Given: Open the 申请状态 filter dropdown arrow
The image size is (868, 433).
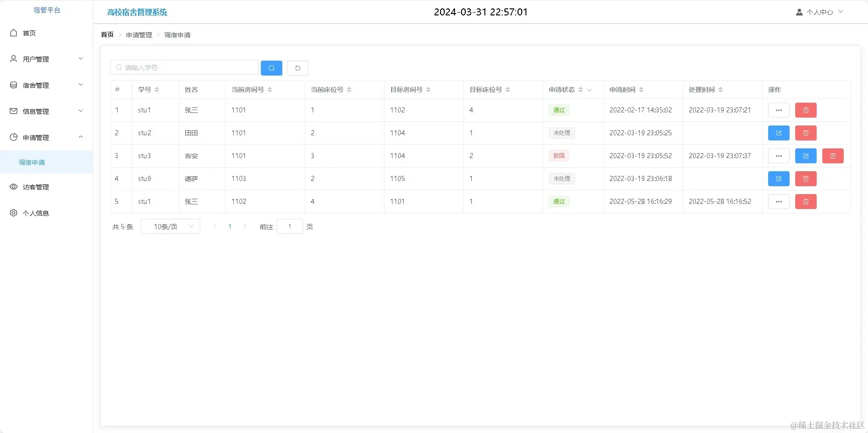Looking at the screenshot, I should [589, 90].
